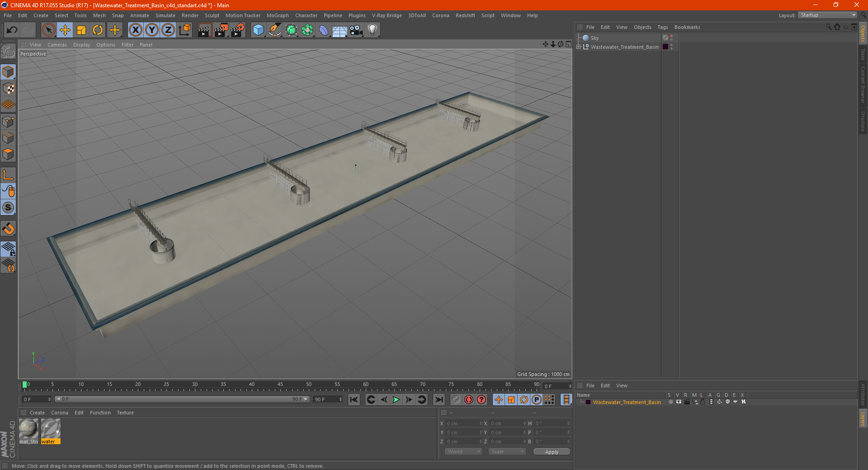The image size is (868, 470).
Task: Click layer color swatch in Layers panel
Action: [588, 402]
